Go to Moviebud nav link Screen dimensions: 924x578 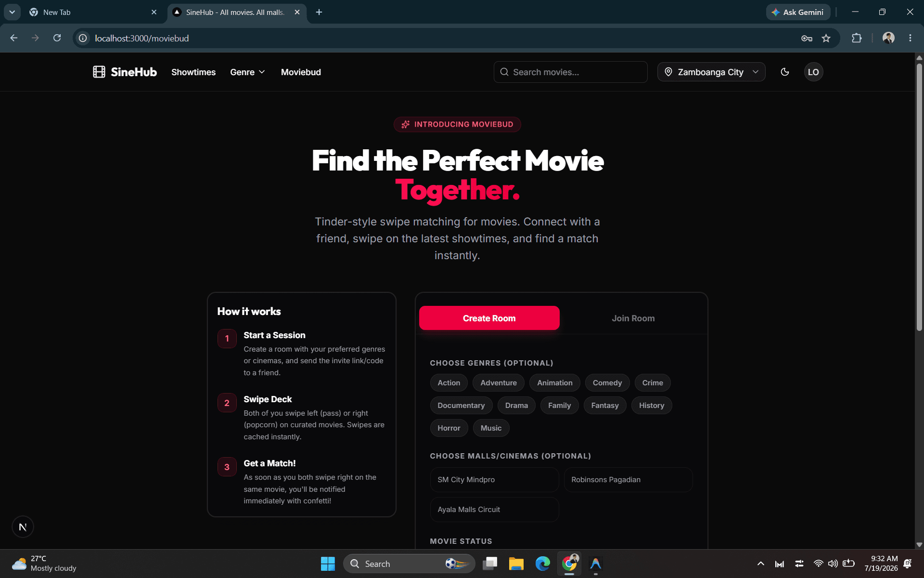[x=301, y=72]
